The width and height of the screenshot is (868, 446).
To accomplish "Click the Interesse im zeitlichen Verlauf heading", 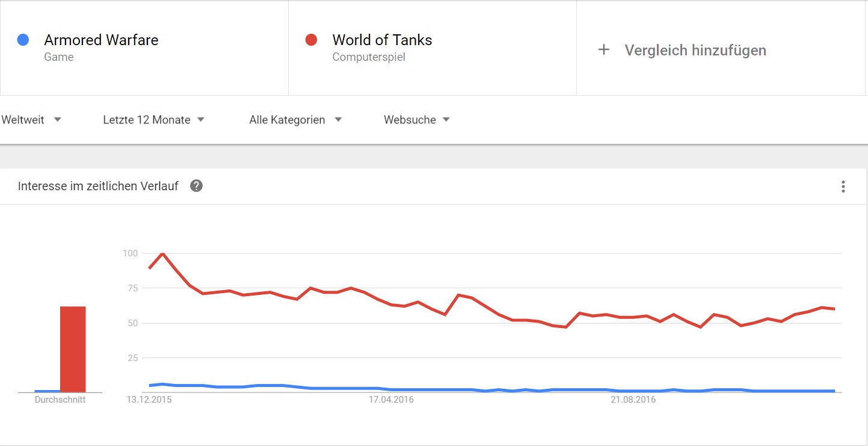I will click(98, 186).
